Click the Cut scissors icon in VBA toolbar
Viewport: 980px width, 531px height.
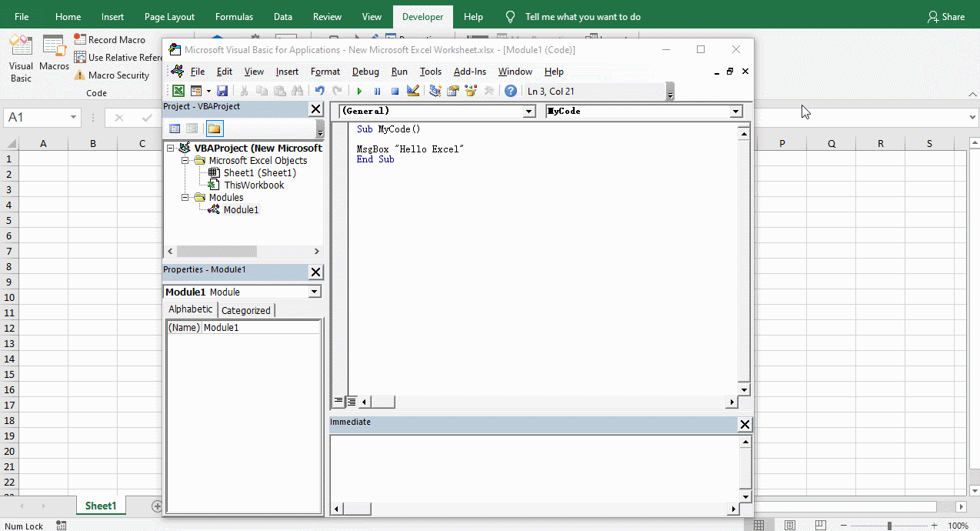245,91
